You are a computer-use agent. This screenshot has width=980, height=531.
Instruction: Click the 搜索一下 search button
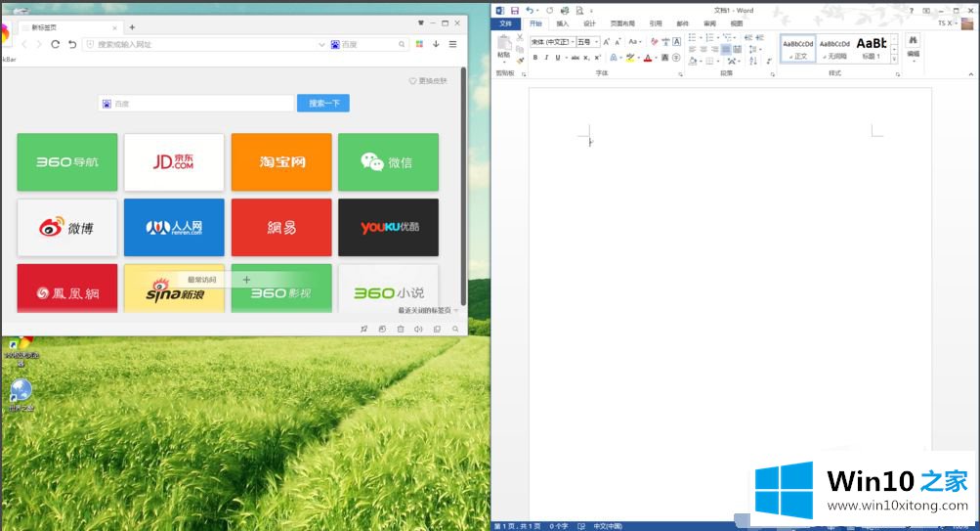point(323,104)
